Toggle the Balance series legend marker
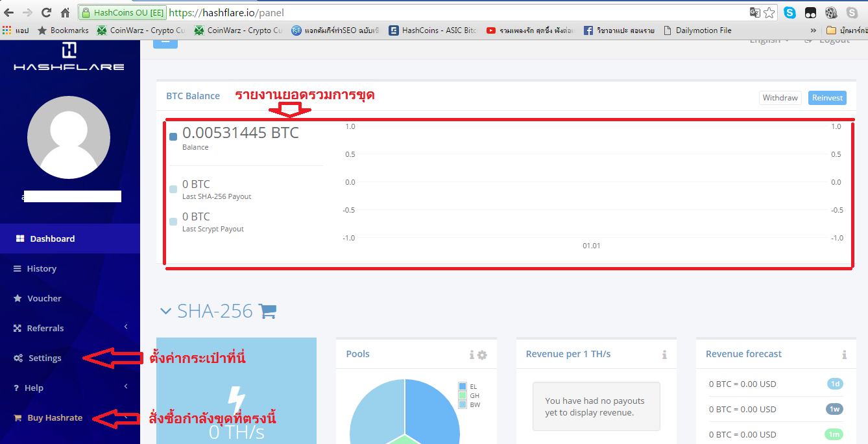 (173, 137)
